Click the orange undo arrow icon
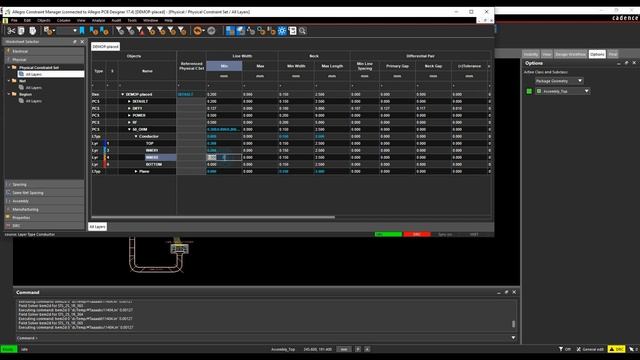The height and width of the screenshot is (360, 640). (x=198, y=31)
